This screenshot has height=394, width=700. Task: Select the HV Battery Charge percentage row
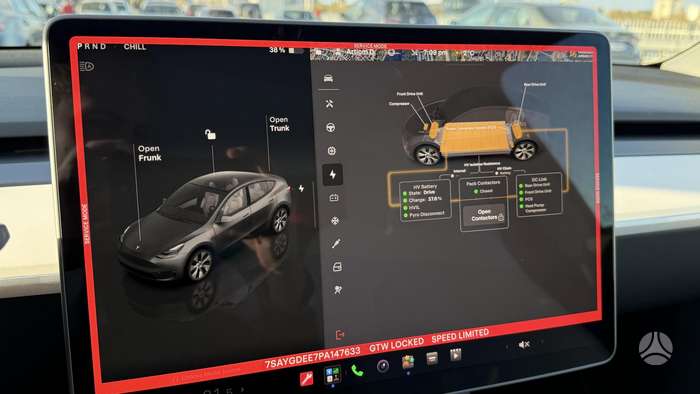[x=423, y=200]
